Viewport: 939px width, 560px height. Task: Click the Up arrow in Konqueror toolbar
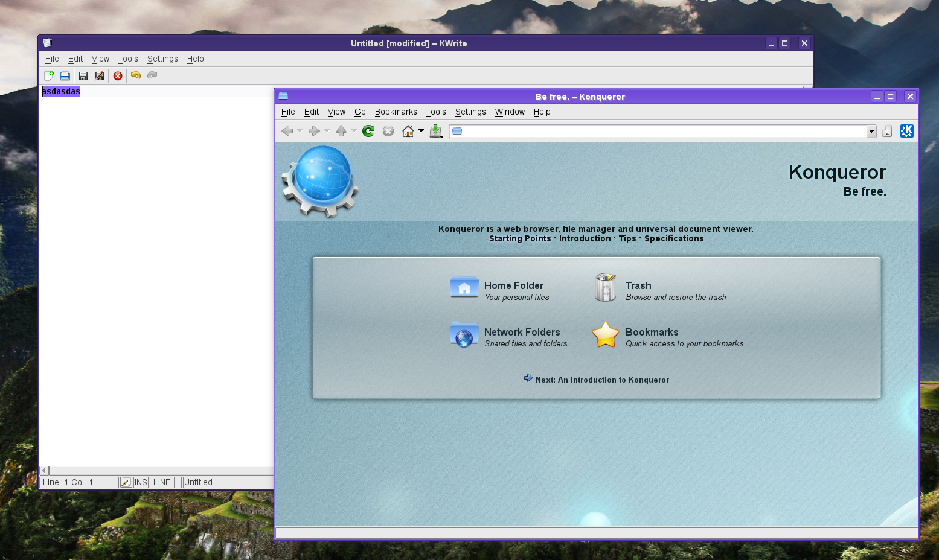click(341, 131)
